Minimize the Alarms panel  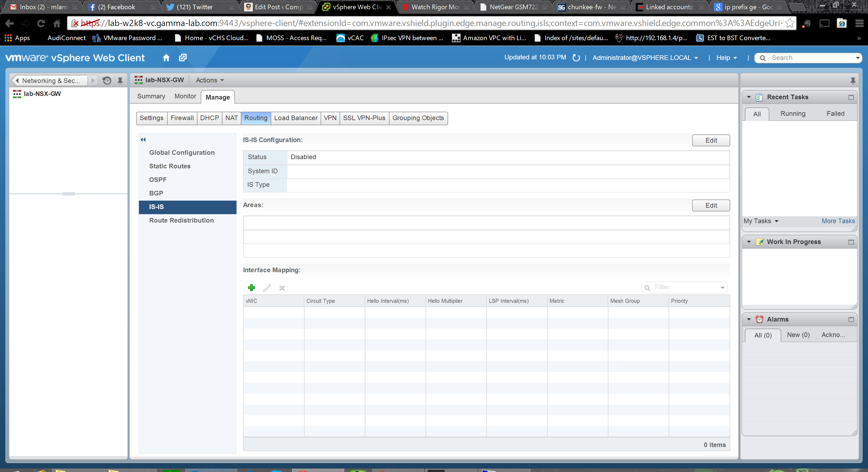pyautogui.click(x=851, y=319)
